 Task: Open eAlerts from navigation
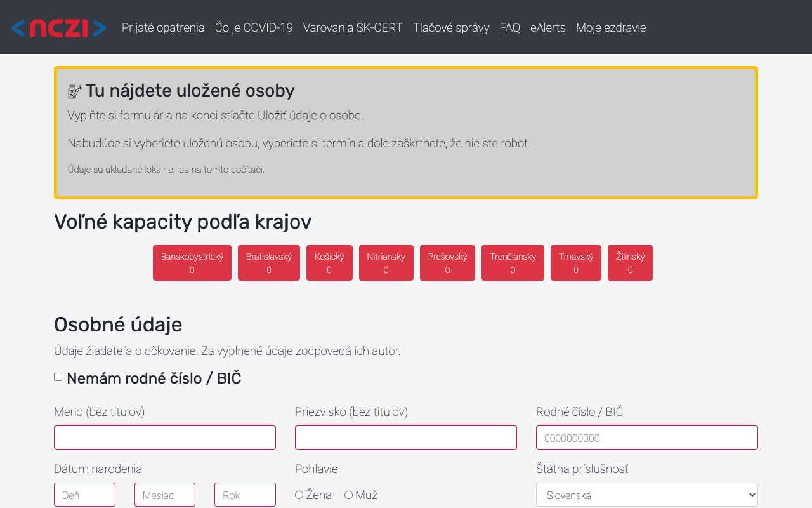click(x=548, y=28)
